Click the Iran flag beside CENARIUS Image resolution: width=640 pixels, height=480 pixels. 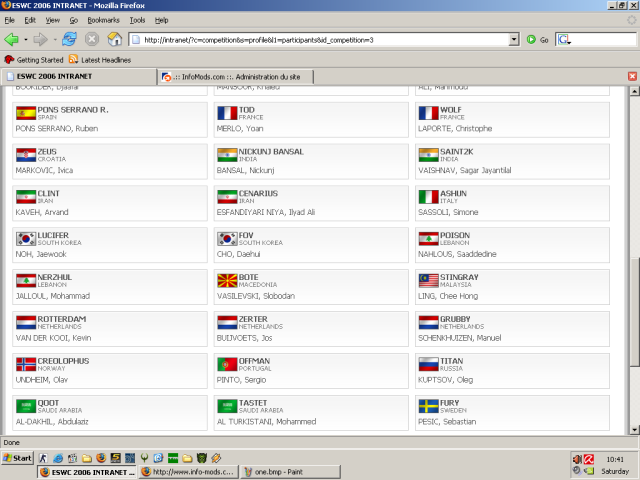(227, 197)
